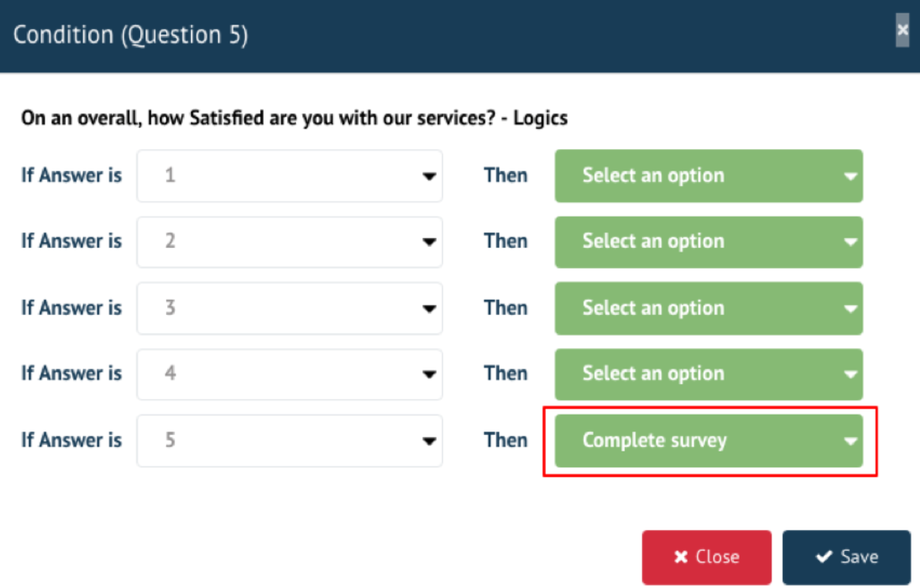Viewport: 920px width, 588px height.
Task: Click the caret arrow beside answer 3
Action: click(429, 309)
